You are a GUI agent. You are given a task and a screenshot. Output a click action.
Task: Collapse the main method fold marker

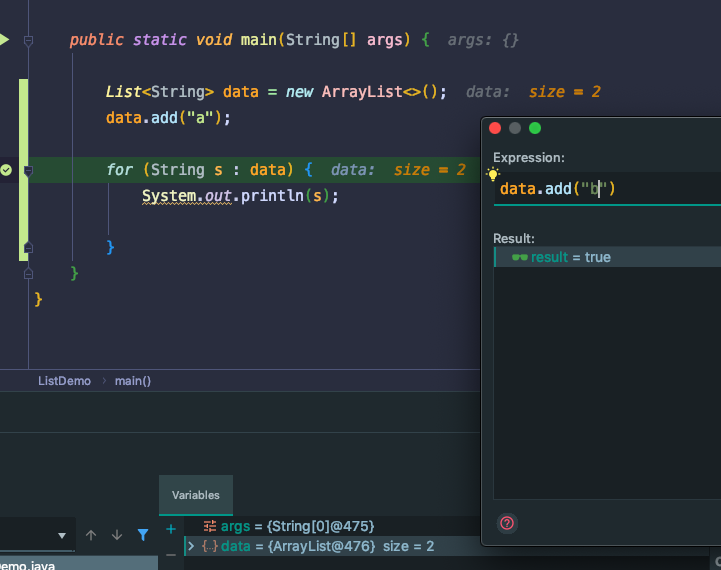point(28,40)
